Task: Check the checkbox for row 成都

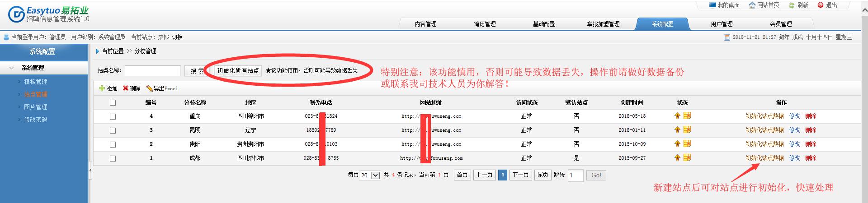Action: click(x=113, y=158)
